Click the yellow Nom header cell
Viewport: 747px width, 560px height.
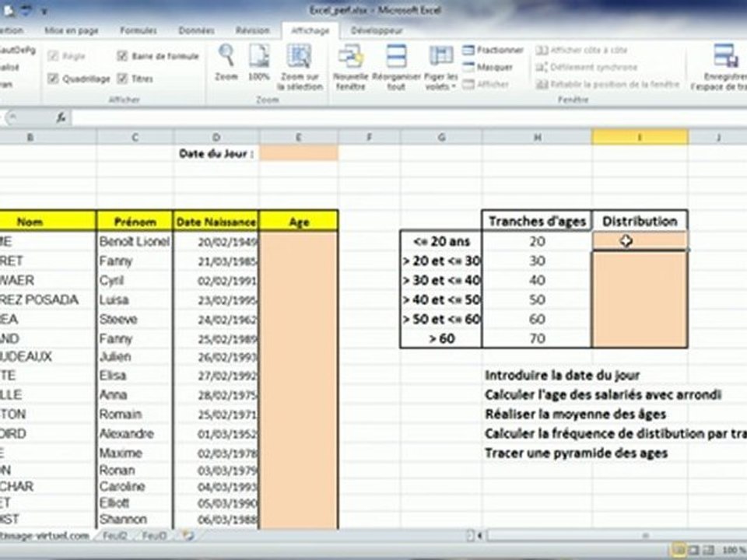coord(47,222)
